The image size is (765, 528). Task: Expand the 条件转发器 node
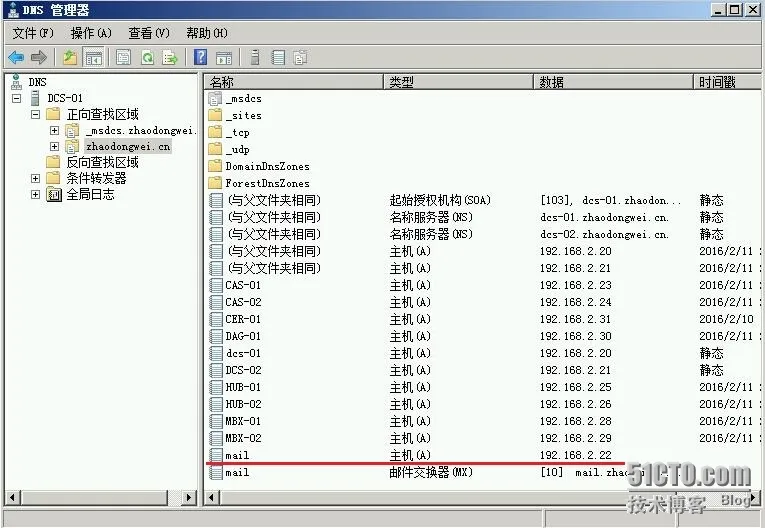pos(35,179)
